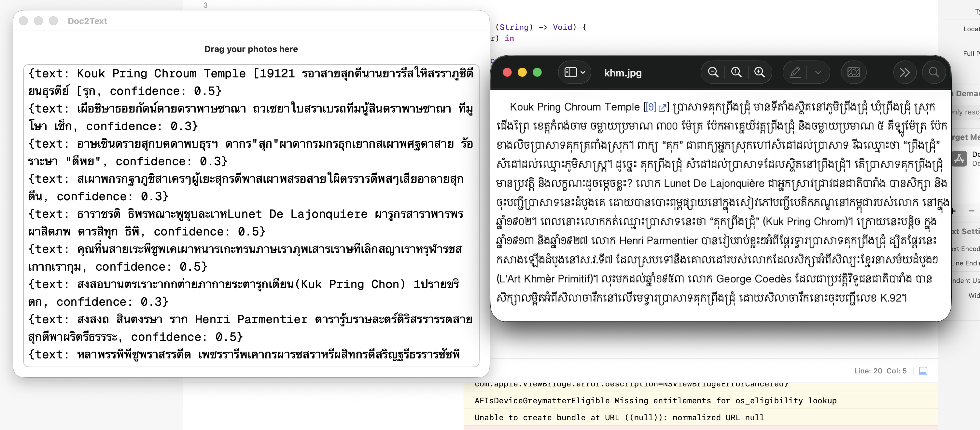Click the Drag your photos here label

tap(251, 49)
